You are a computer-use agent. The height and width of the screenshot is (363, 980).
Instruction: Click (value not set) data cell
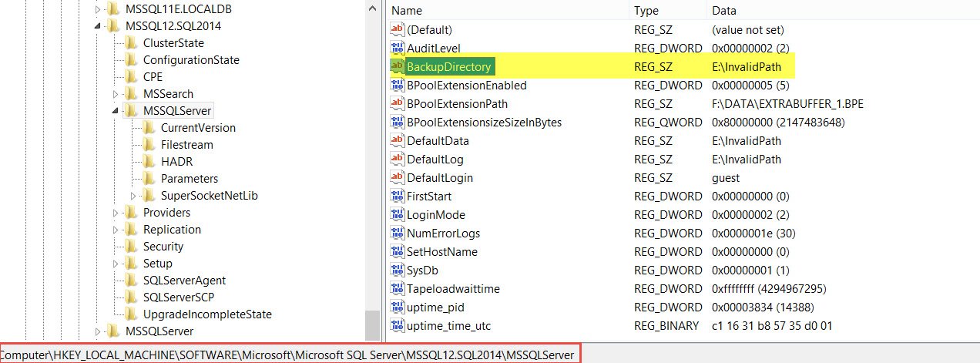pos(748,30)
